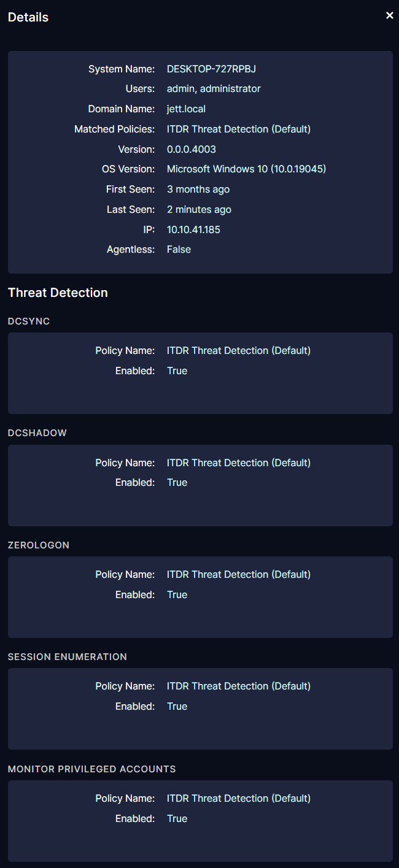Viewport: 399px width, 868px height.
Task: Collapse the SESSION ENUMERATION section
Action: point(68,656)
